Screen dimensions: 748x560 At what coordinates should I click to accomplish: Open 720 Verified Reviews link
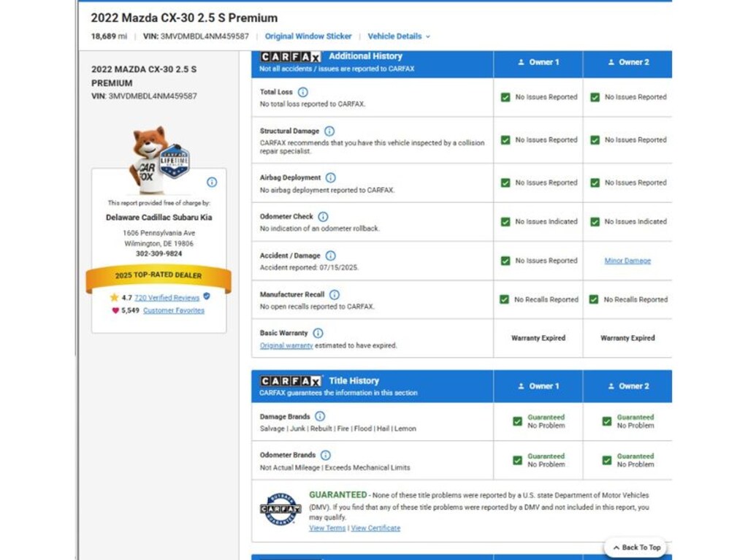(167, 298)
